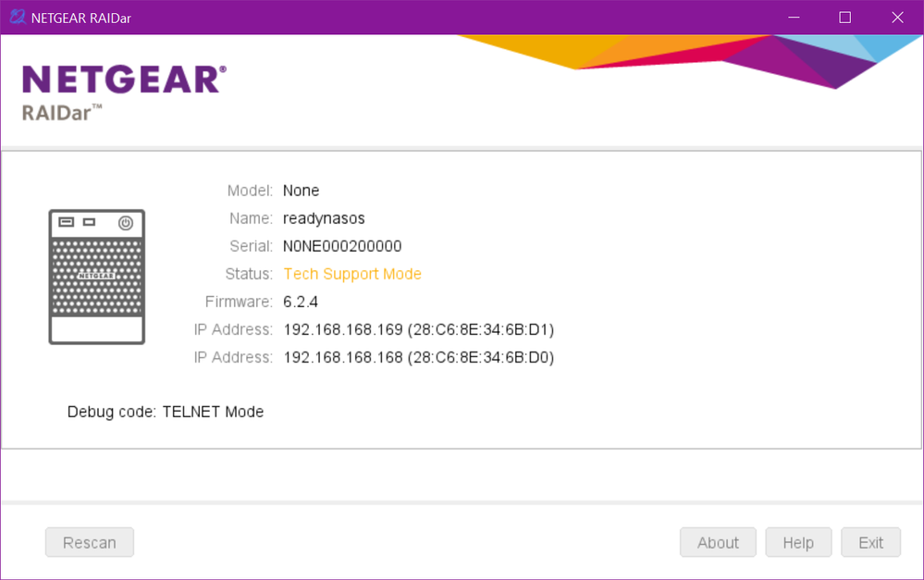Click the NETGEAR logo in the header
The image size is (924, 580).
pyautogui.click(x=124, y=80)
